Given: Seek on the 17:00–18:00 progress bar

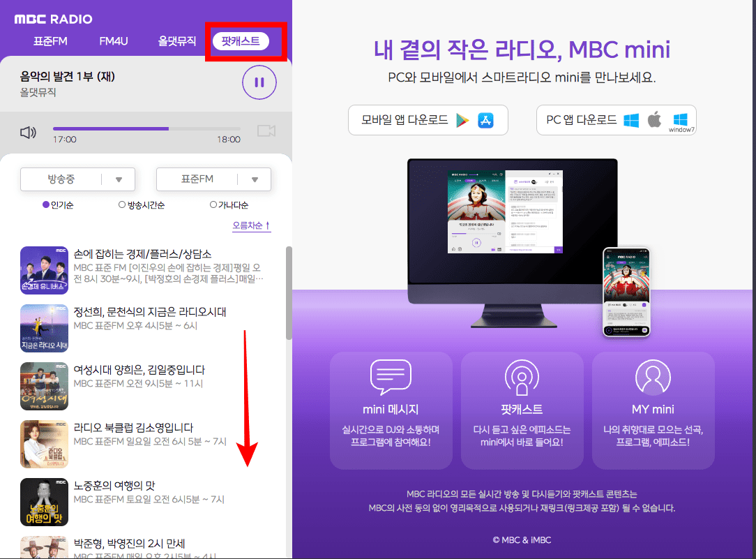Looking at the screenshot, I should click(x=146, y=129).
